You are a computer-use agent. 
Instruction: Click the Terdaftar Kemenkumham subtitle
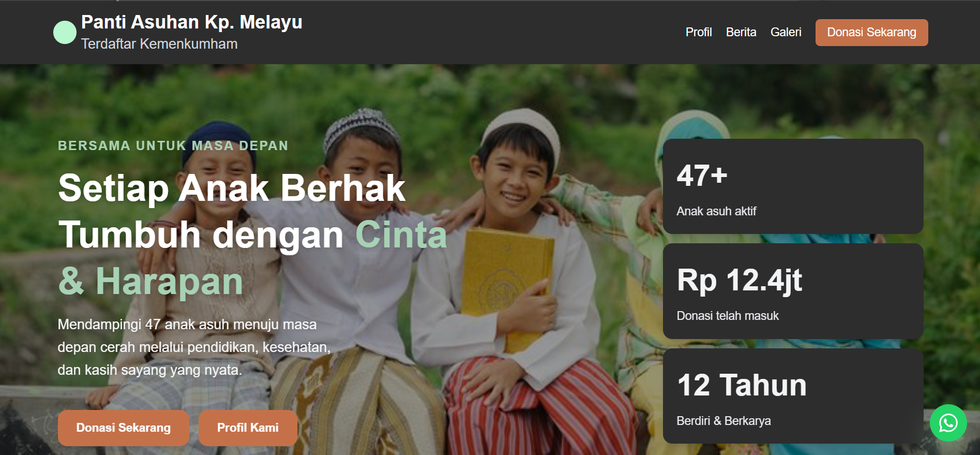pyautogui.click(x=159, y=44)
